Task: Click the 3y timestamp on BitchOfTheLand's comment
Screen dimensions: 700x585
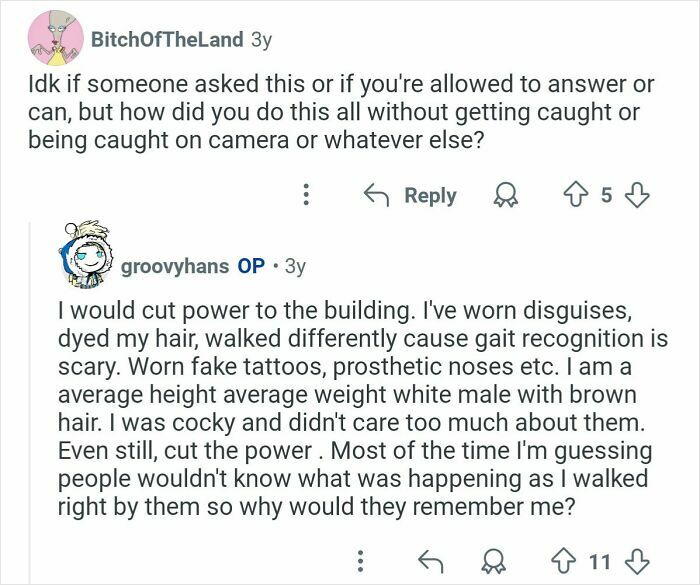Action: coord(262,40)
